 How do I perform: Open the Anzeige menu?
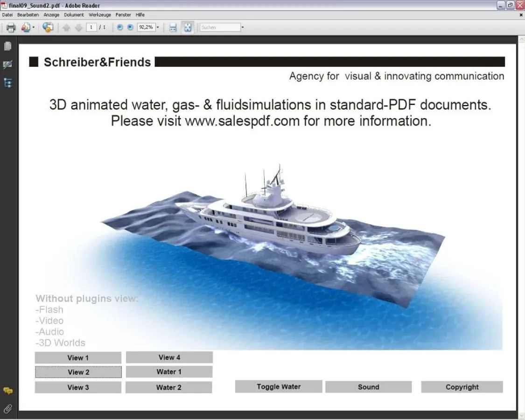point(51,15)
